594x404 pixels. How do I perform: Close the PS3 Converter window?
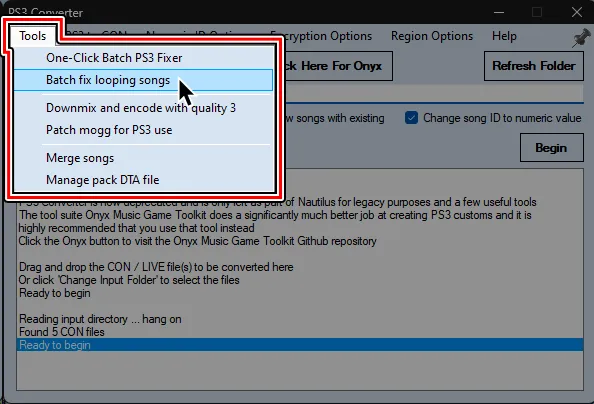pyautogui.click(x=577, y=12)
